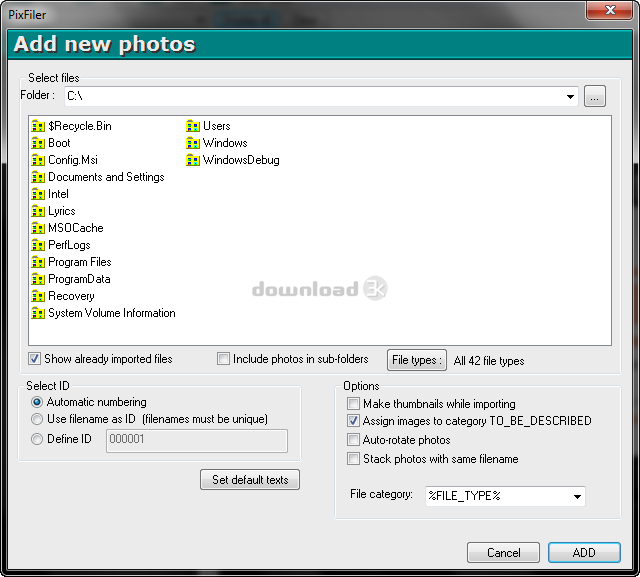640x577 pixels.
Task: Select the PerfLogs folder name
Action: (69, 245)
